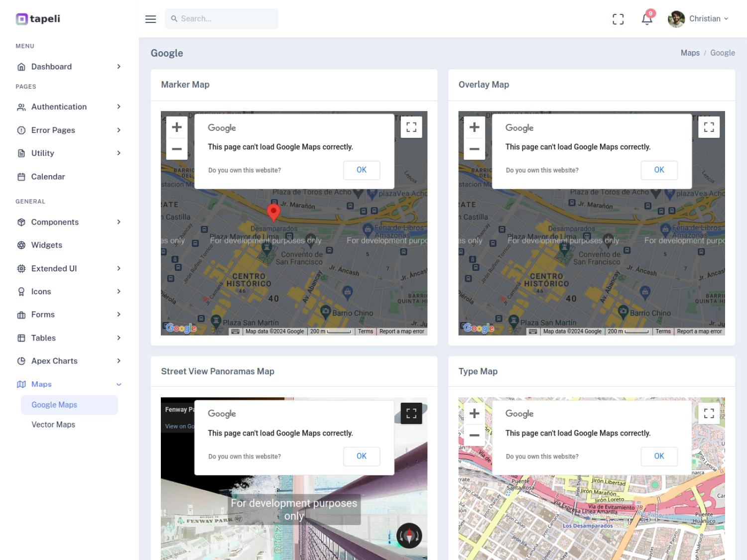747x560 pixels.
Task: Zoom out on the Overlay Map
Action: tap(475, 149)
